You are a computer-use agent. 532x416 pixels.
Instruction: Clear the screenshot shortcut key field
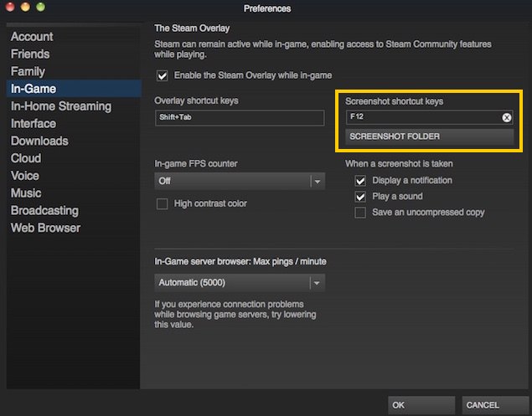[506, 118]
